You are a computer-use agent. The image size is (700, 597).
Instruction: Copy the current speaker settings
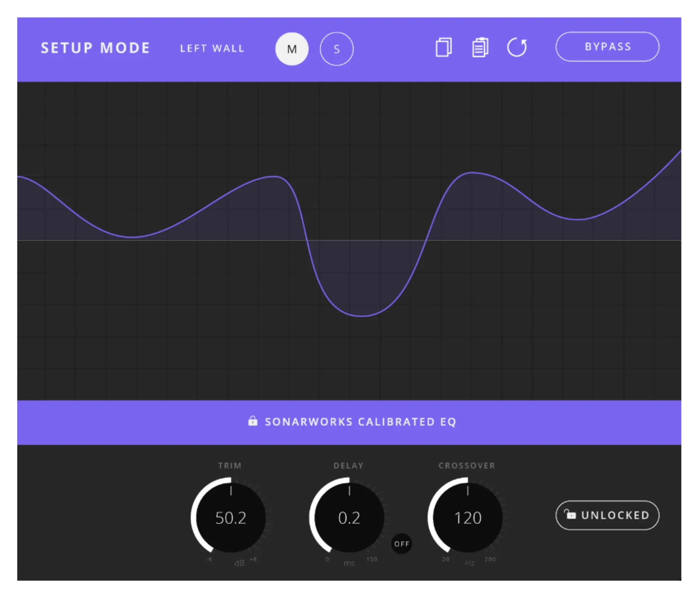[x=444, y=48]
